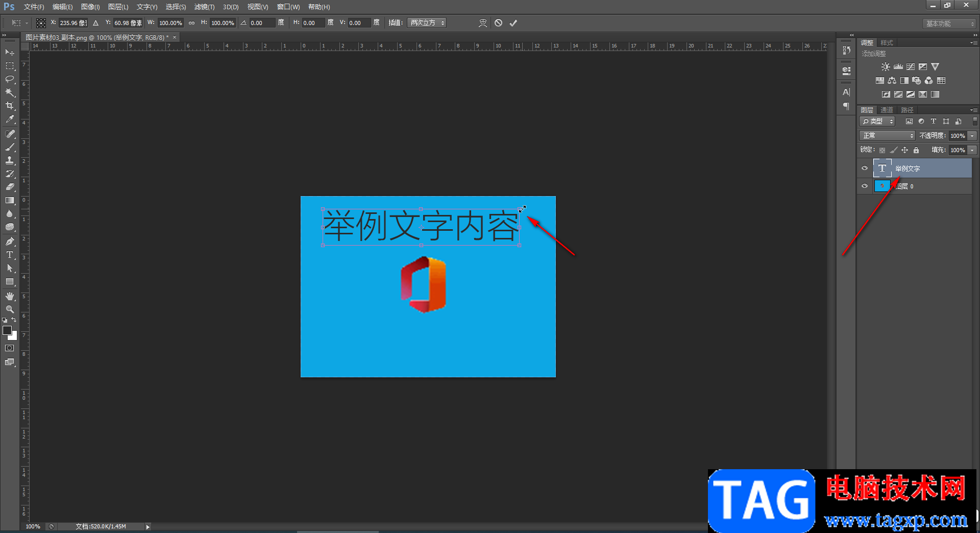Open the History panel icon
Image resolution: width=980 pixels, height=533 pixels.
coord(846,50)
